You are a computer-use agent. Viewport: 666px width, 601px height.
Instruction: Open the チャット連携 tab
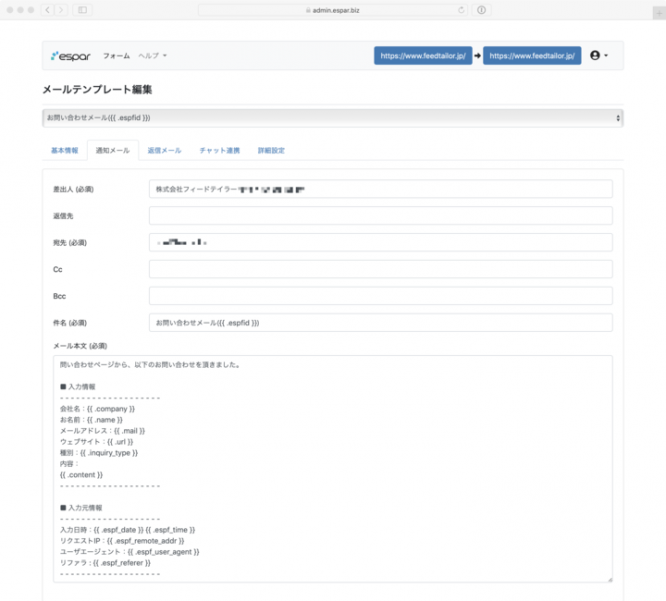pos(220,150)
